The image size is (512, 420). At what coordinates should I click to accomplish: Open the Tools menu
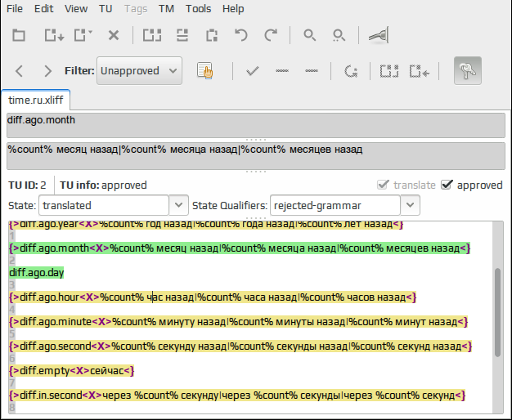pos(198,8)
